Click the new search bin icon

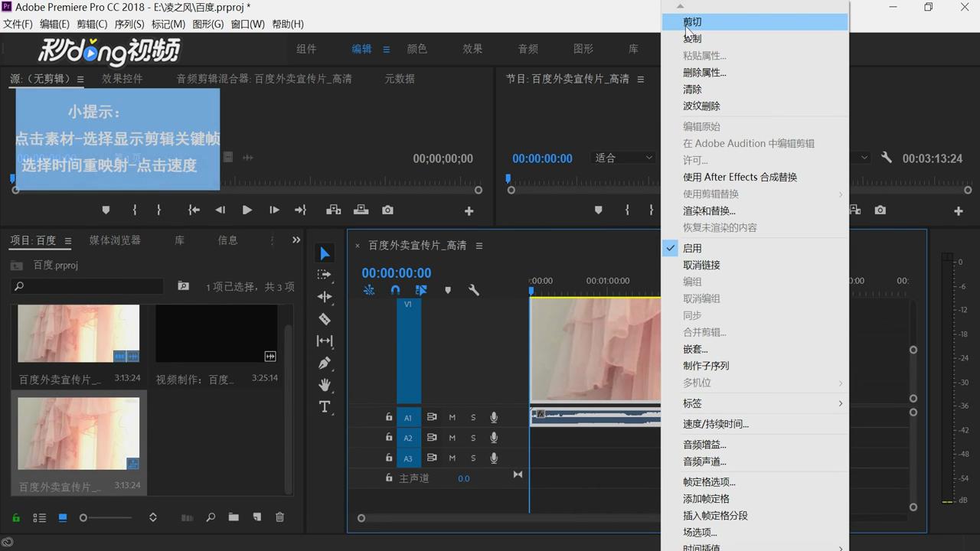[x=183, y=286]
